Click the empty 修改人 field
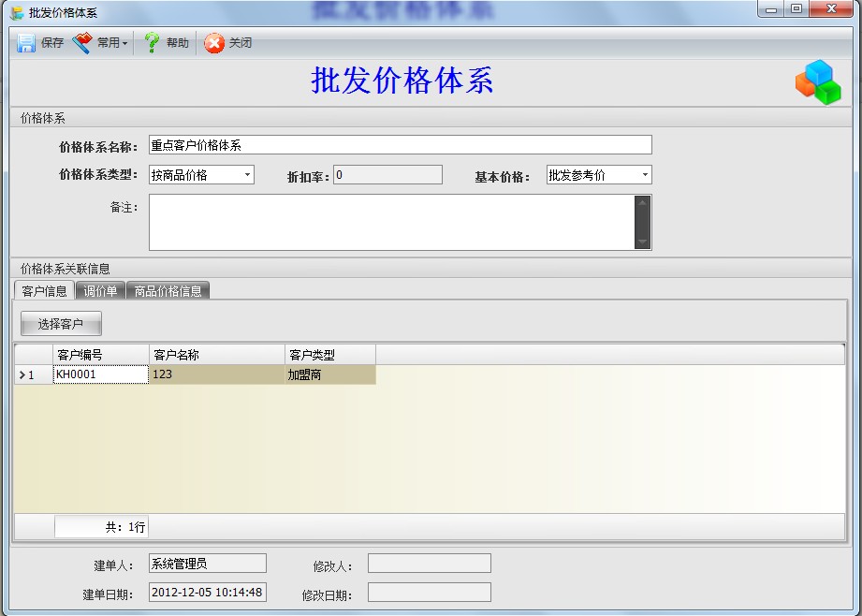Image resolution: width=862 pixels, height=616 pixels. (x=430, y=564)
